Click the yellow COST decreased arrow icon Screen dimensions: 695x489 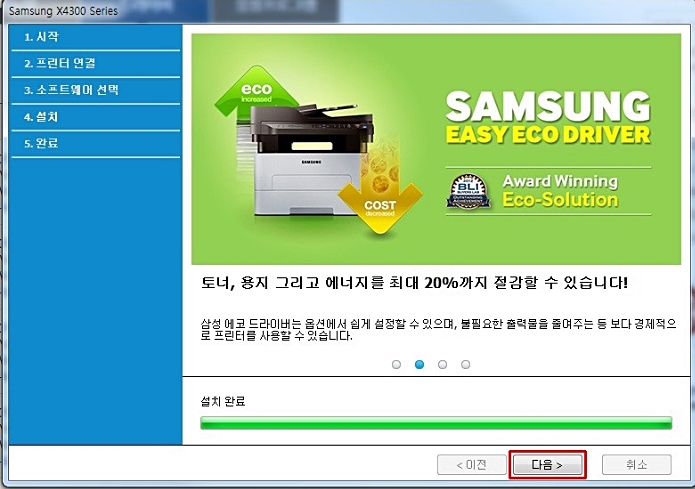pyautogui.click(x=380, y=208)
